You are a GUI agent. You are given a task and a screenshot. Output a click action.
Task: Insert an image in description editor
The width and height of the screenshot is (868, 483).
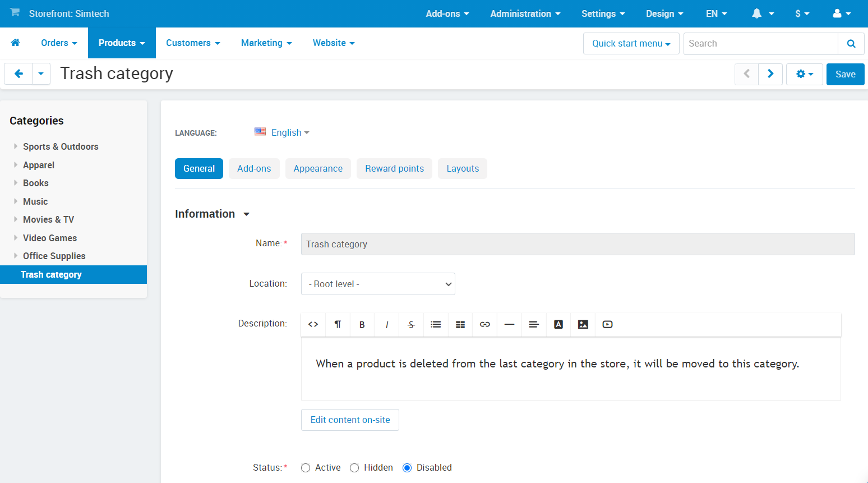click(583, 324)
